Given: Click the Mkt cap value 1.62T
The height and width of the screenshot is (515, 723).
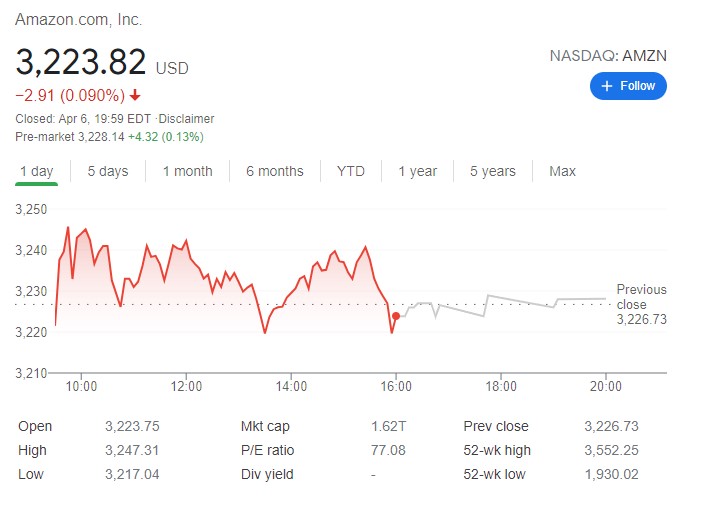Looking at the screenshot, I should click(388, 426).
